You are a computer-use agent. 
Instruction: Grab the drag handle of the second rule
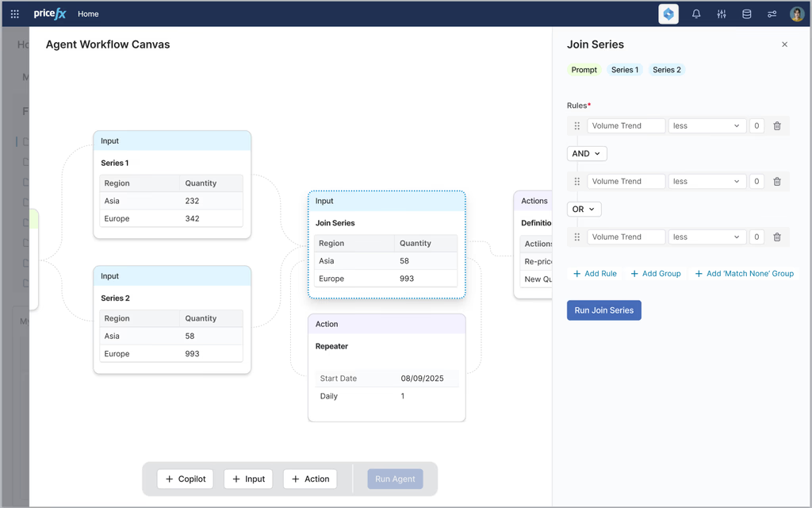(576, 181)
